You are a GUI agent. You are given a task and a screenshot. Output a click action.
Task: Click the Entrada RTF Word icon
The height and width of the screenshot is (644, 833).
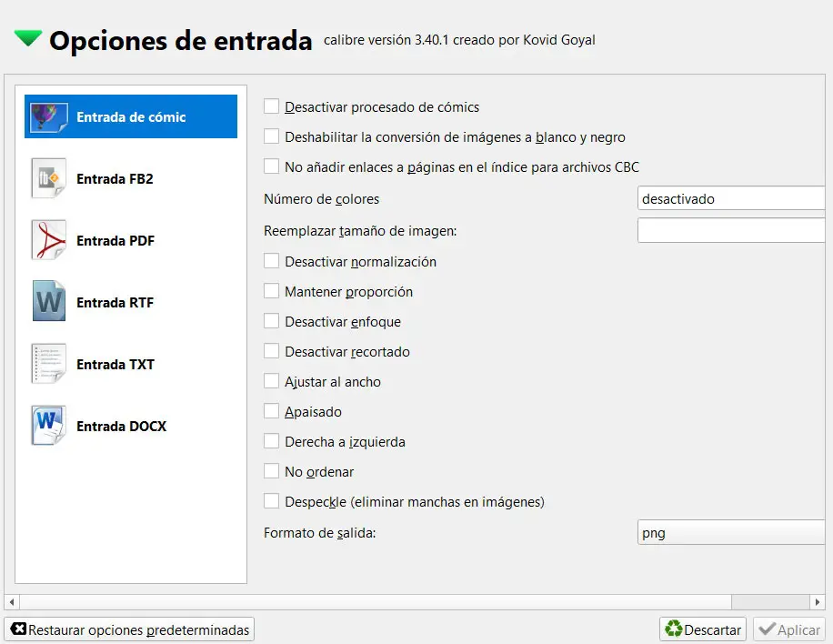tap(49, 302)
